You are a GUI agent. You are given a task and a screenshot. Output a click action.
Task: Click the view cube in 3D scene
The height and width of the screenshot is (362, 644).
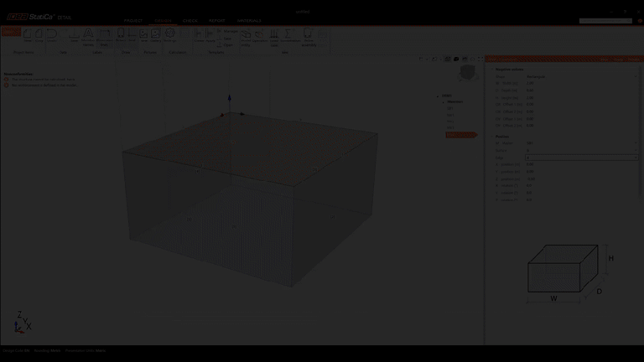click(x=468, y=73)
